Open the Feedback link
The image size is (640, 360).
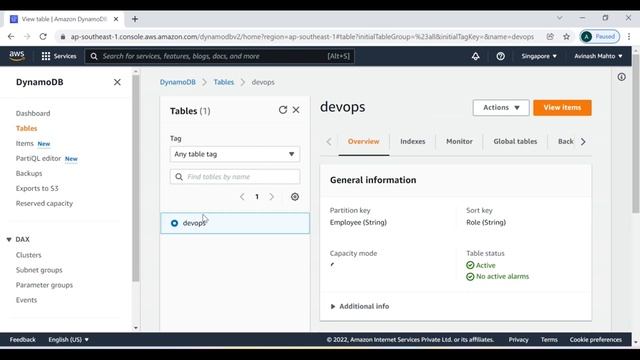coord(22,340)
